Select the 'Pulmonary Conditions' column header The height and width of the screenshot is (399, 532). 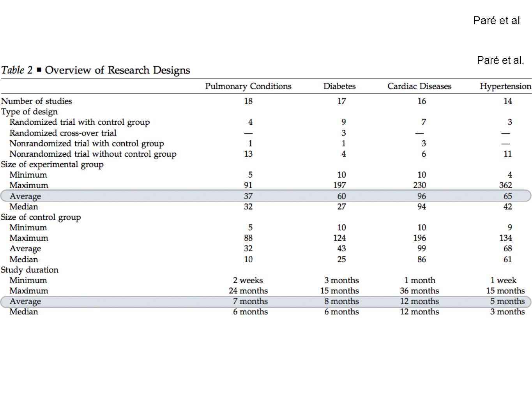(248, 86)
